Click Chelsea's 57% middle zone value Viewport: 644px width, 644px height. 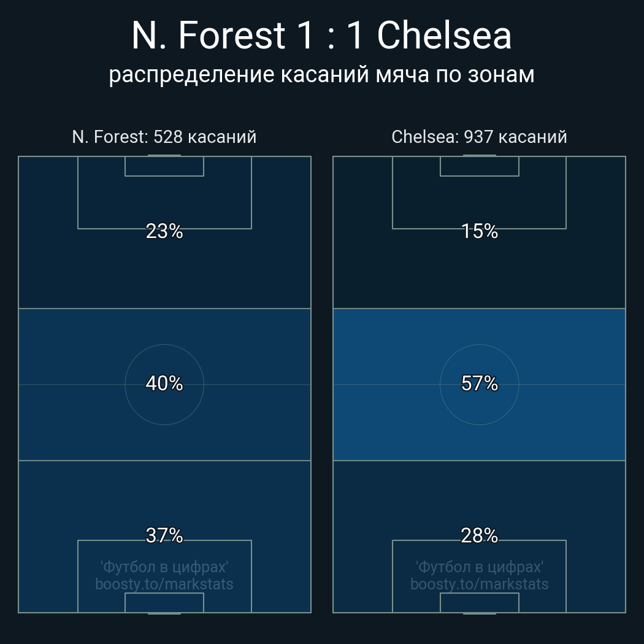(479, 383)
